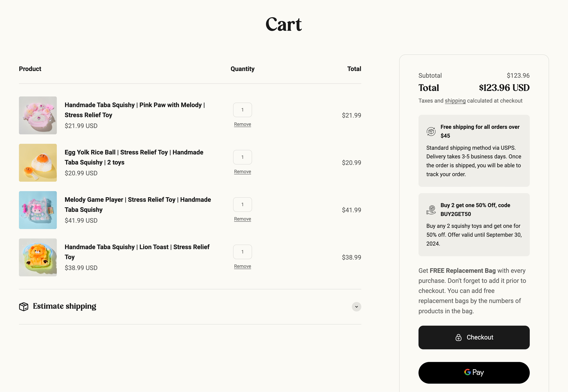Click the Google G logo
This screenshot has width=568, height=392.
(x=467, y=372)
